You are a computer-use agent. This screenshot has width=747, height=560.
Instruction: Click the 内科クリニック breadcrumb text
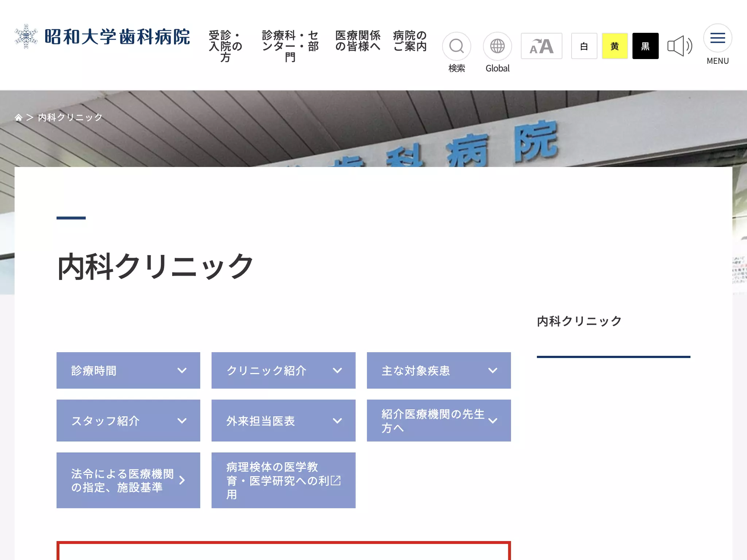(x=70, y=117)
